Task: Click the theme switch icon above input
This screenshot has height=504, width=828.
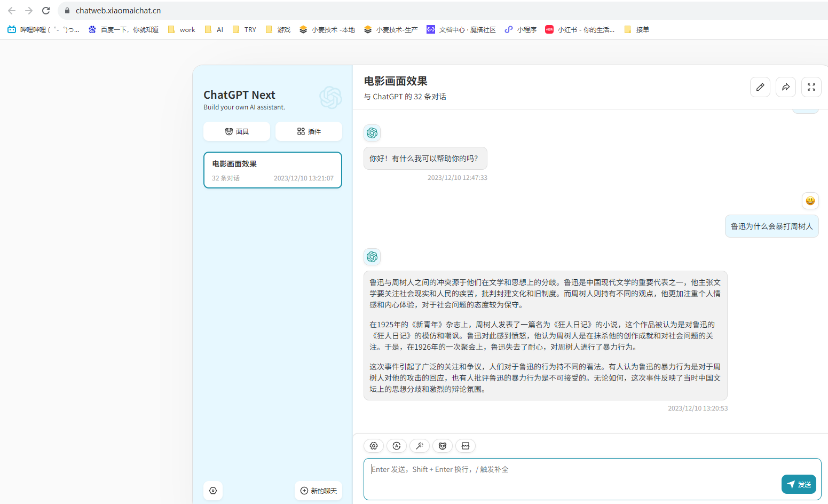Action: click(x=397, y=446)
